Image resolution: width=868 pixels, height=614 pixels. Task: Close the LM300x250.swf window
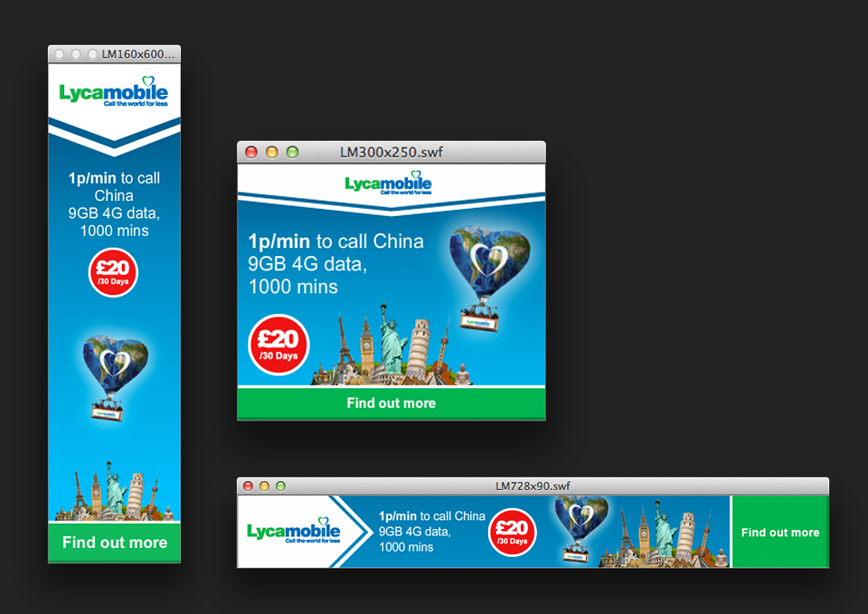pyautogui.click(x=251, y=152)
